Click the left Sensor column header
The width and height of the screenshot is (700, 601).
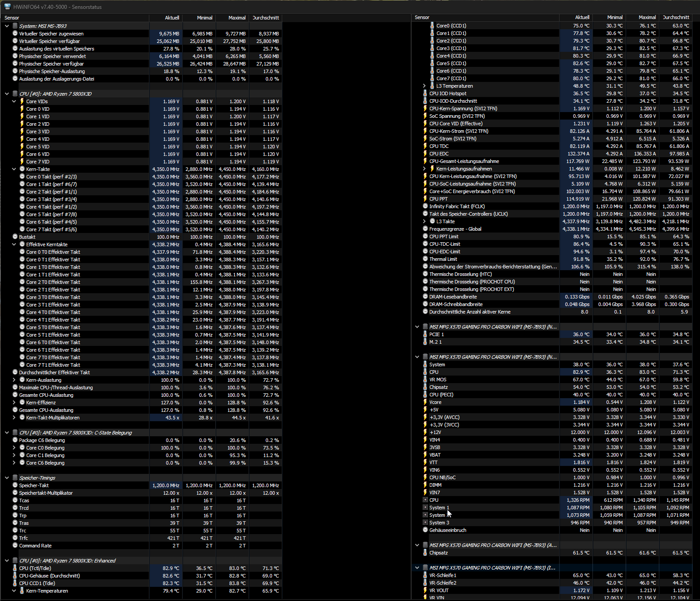75,18
